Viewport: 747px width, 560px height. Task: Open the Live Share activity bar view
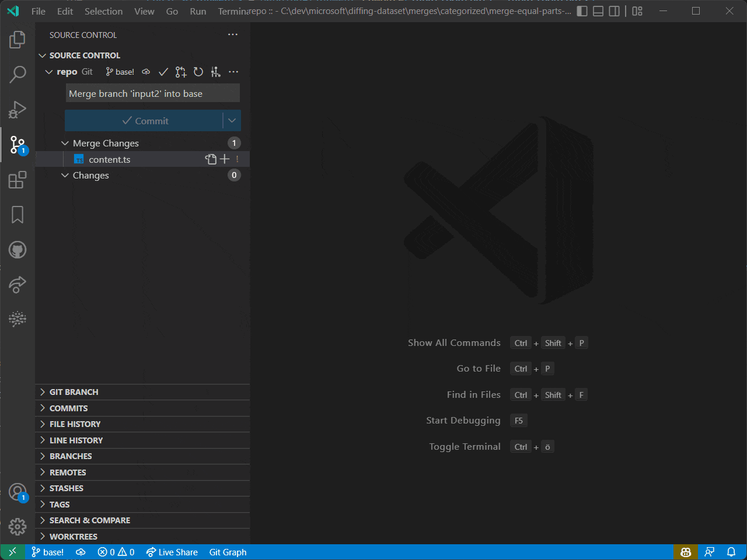click(x=18, y=285)
